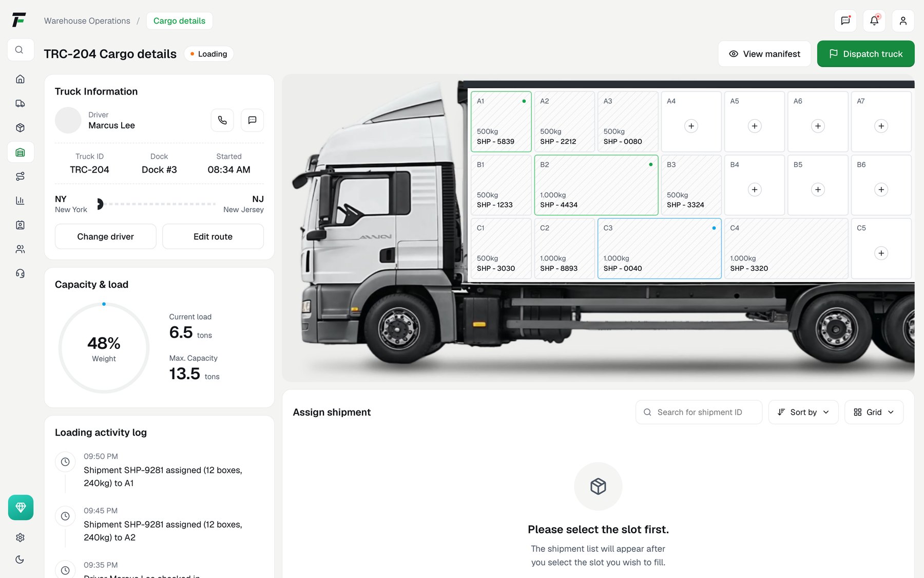The width and height of the screenshot is (924, 578).
Task: Select cargo slot C4 SHP - 3320
Action: [x=786, y=249]
